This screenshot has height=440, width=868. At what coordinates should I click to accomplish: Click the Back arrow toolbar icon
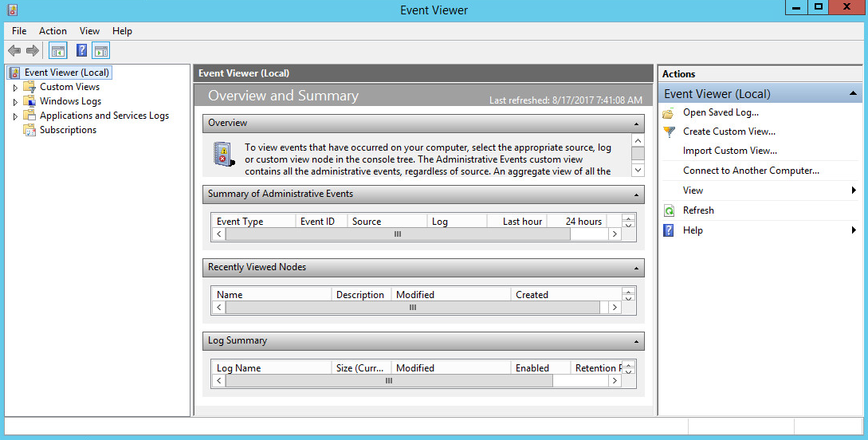[14, 51]
